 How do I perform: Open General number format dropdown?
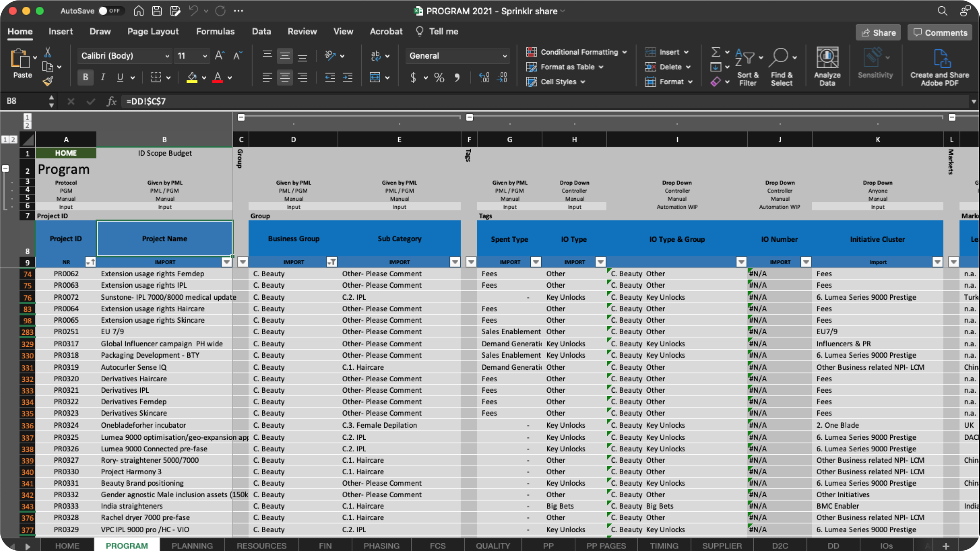point(505,56)
